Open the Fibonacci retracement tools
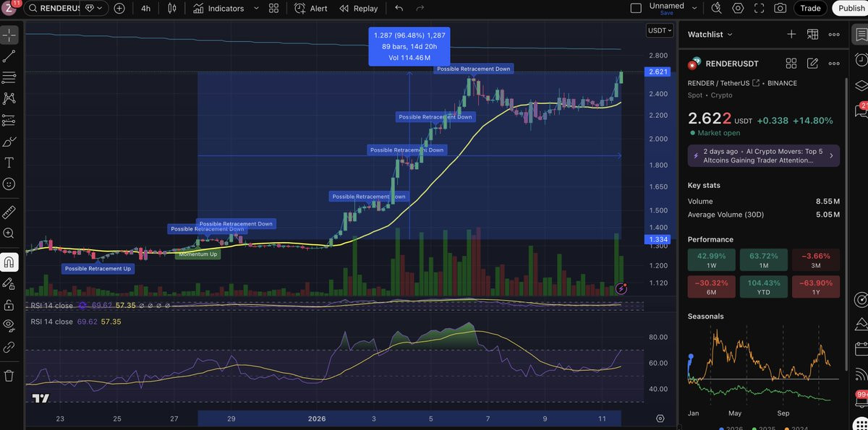Screen dimensions: 868x430 [x=9, y=77]
